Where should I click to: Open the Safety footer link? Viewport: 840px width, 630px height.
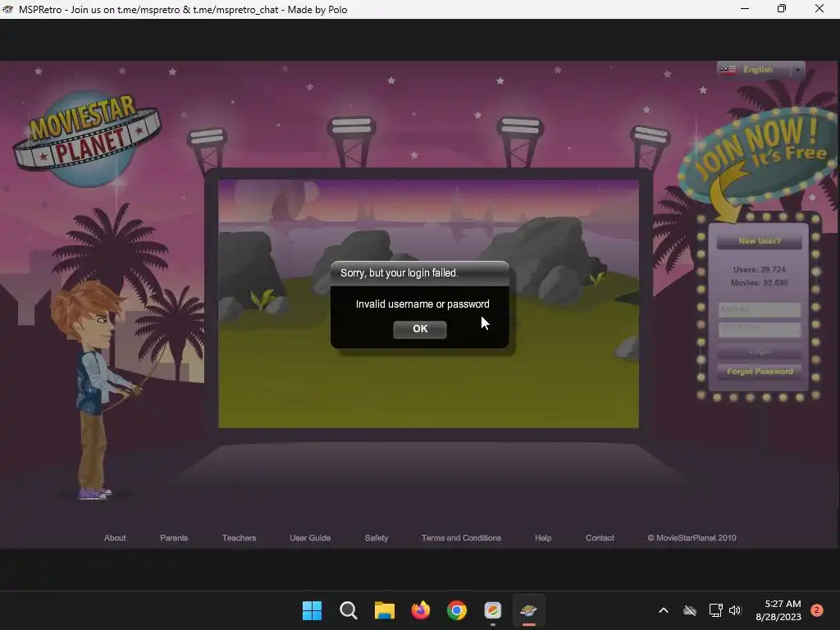376,538
